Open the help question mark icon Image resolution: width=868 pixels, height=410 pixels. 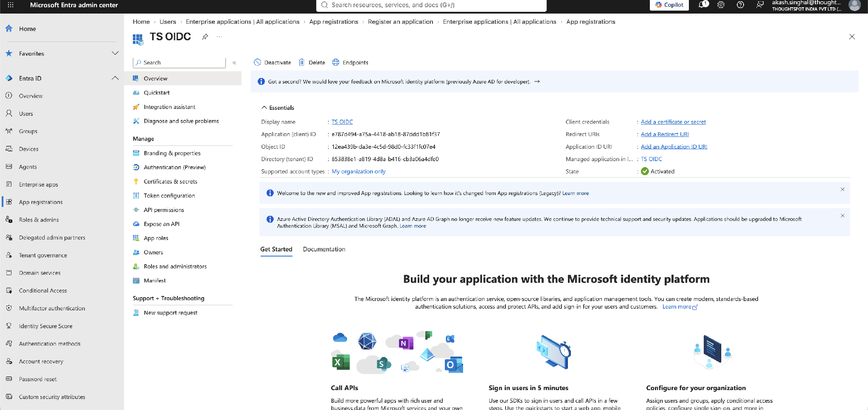pyautogui.click(x=740, y=5)
